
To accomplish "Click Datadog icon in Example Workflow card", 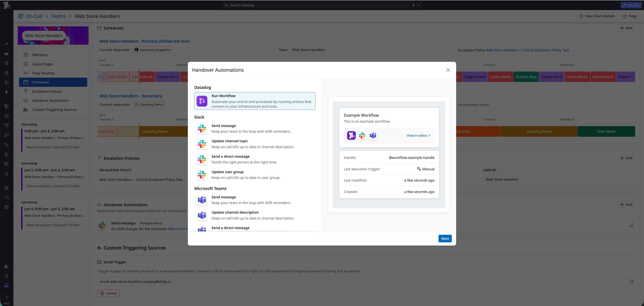I will [x=351, y=136].
